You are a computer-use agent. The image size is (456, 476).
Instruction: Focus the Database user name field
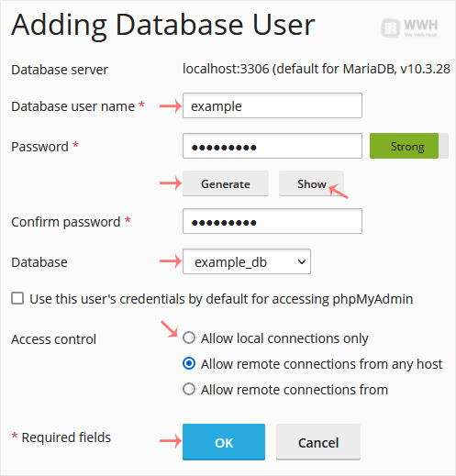point(272,105)
